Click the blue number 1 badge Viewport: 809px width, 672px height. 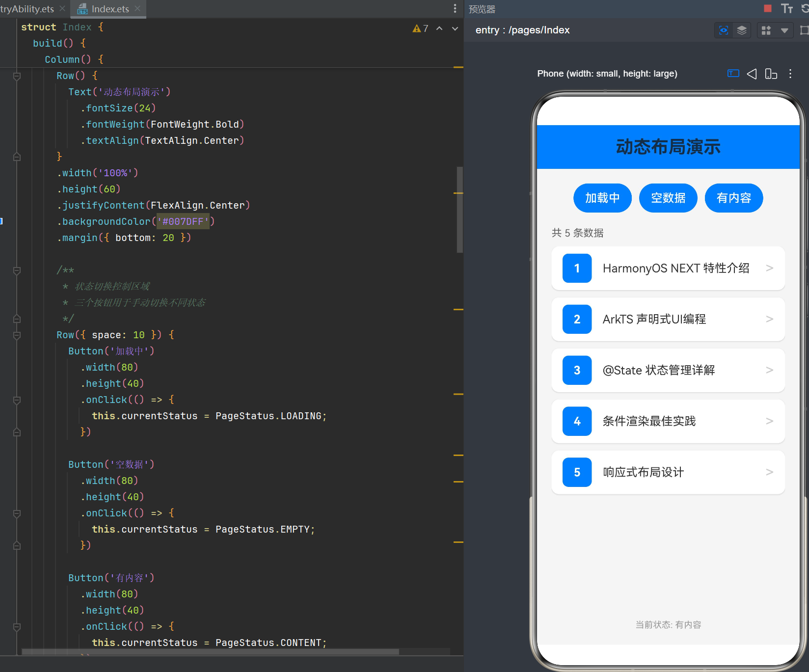coord(577,268)
